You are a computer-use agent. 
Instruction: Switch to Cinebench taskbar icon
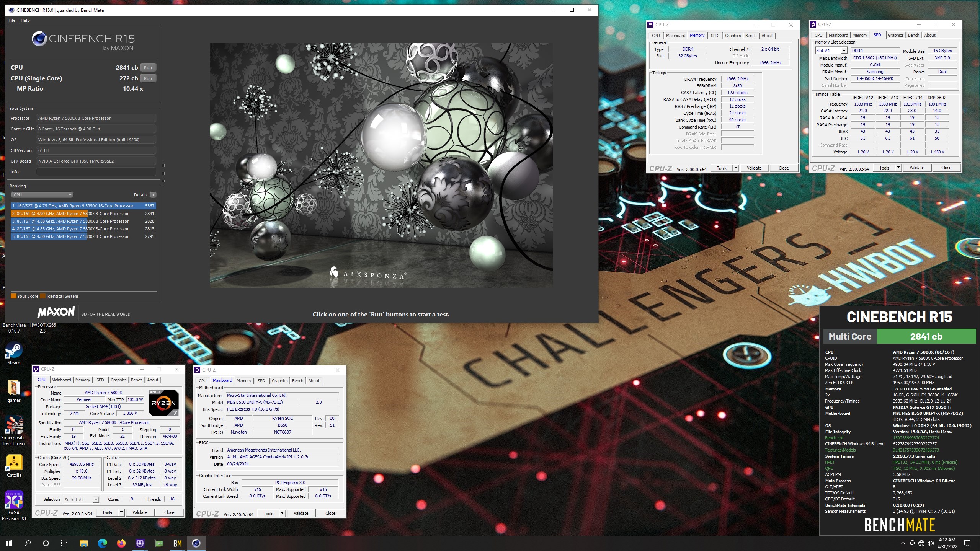pyautogui.click(x=196, y=543)
